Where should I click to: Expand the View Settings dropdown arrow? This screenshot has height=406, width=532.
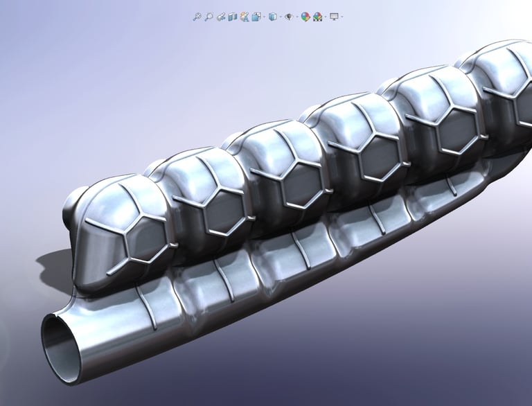tap(342, 17)
